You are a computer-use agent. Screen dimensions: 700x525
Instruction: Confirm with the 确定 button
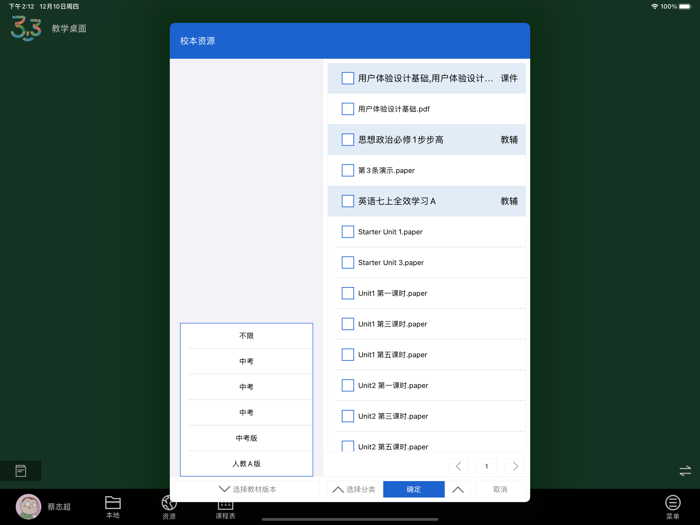coord(414,489)
